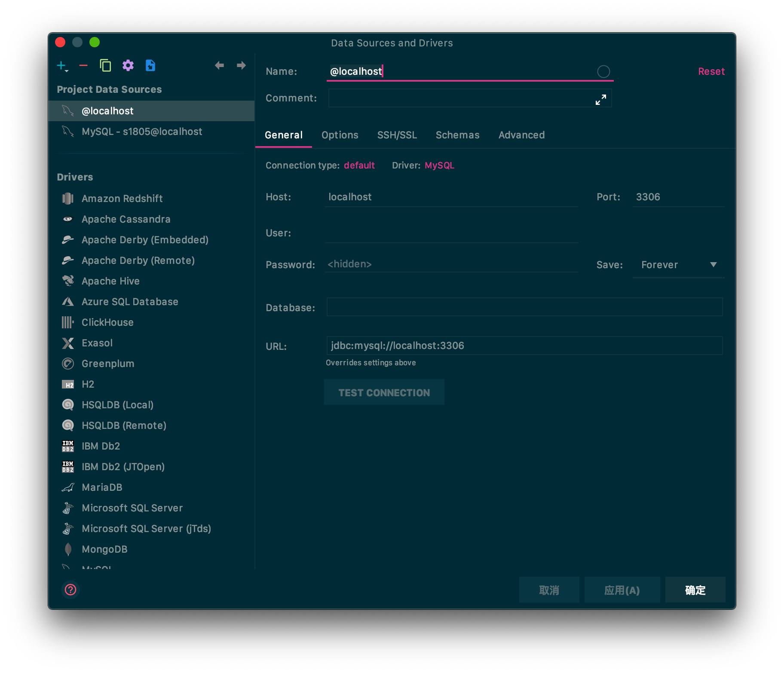Select the MariaDB driver
784x673 pixels.
tap(151, 487)
